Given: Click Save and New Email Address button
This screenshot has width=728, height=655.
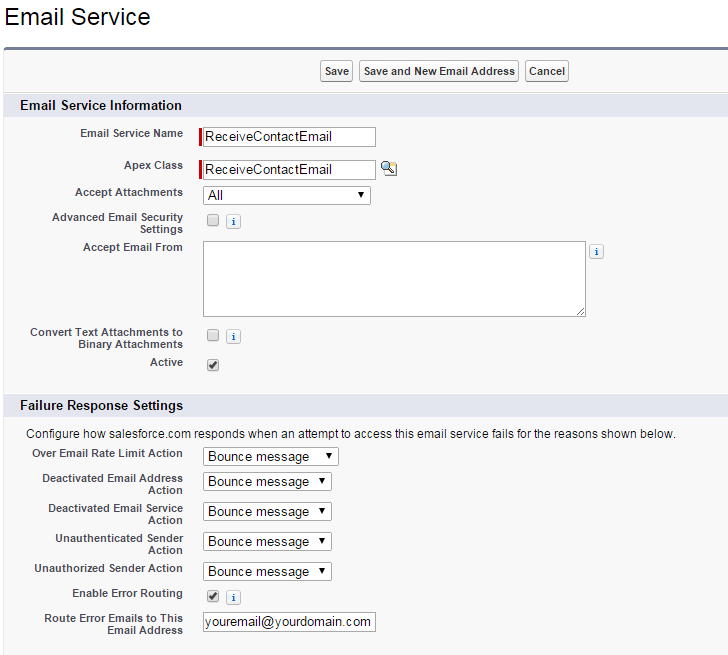Looking at the screenshot, I should (x=439, y=71).
